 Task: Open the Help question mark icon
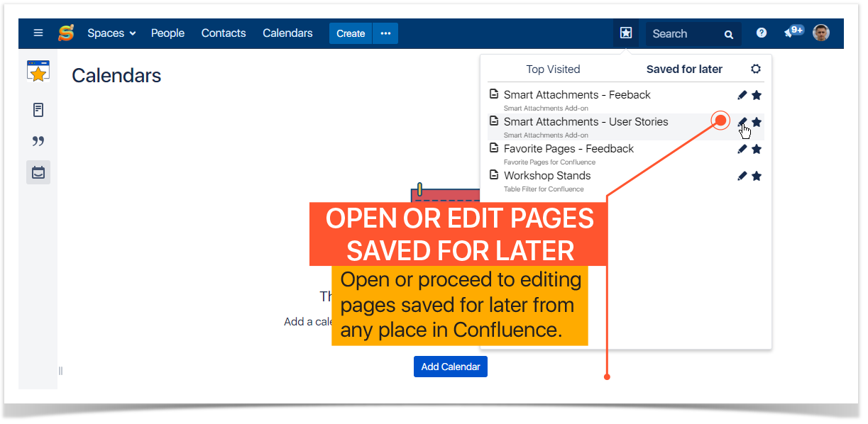pos(762,33)
